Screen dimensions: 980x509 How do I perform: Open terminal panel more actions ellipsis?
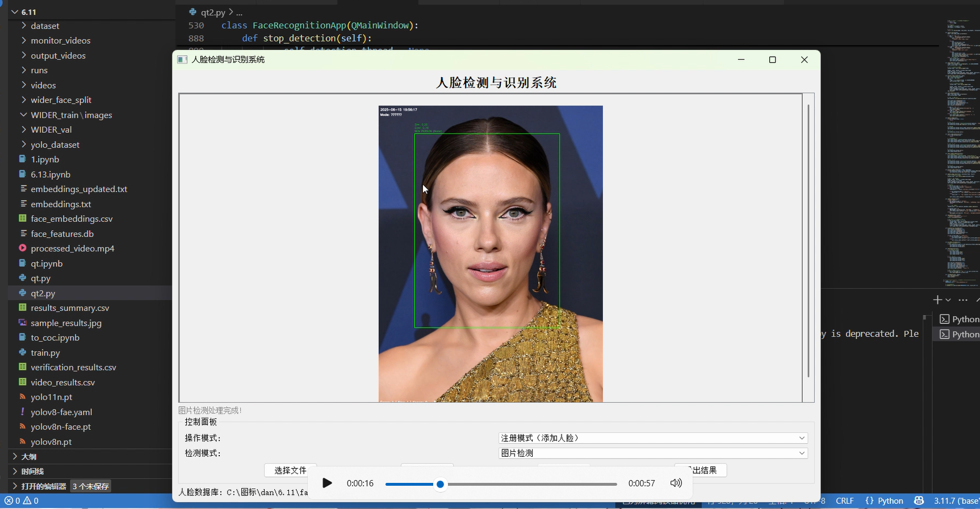coord(963,300)
